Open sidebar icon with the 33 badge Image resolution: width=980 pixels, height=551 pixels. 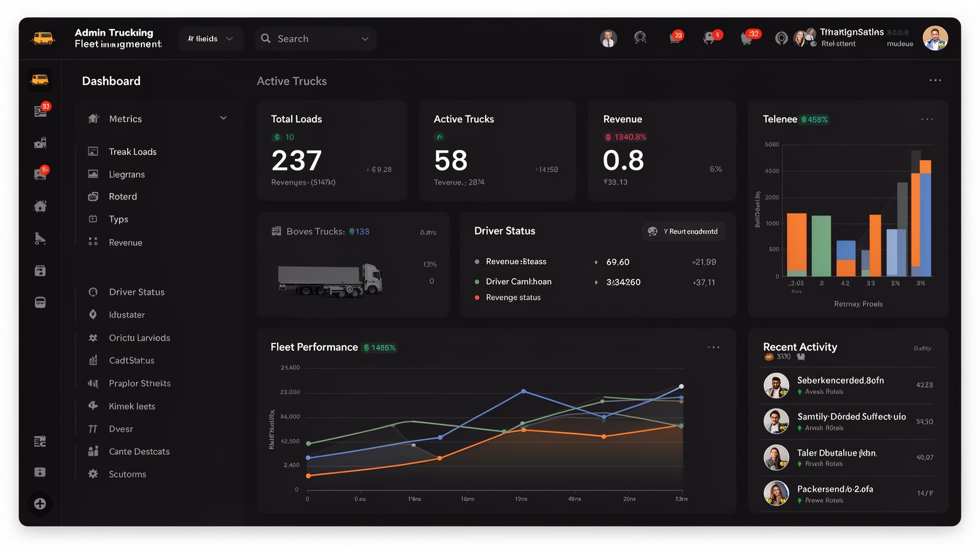[40, 111]
